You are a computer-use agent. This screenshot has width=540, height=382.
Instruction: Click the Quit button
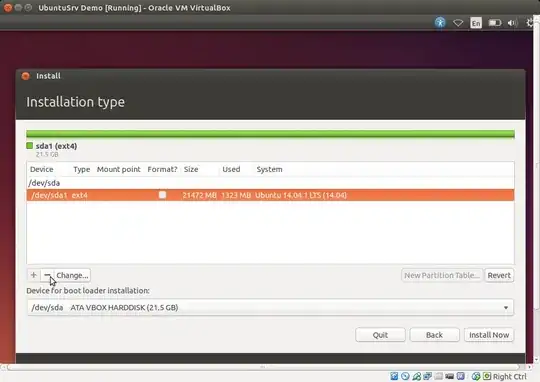(380, 335)
